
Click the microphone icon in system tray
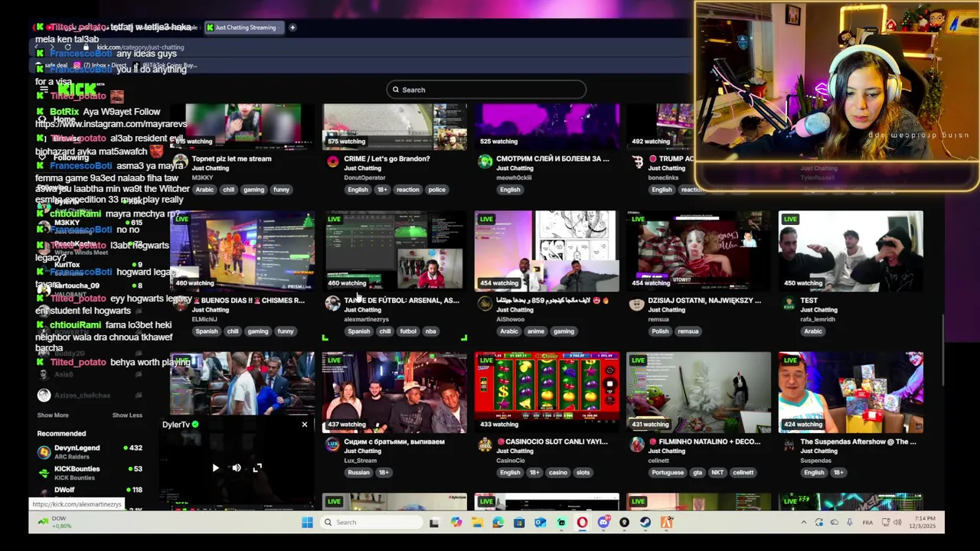[x=849, y=523]
